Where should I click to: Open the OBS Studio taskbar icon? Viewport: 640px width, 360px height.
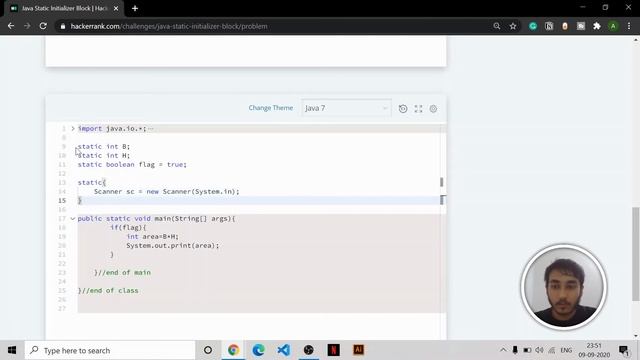(309, 350)
